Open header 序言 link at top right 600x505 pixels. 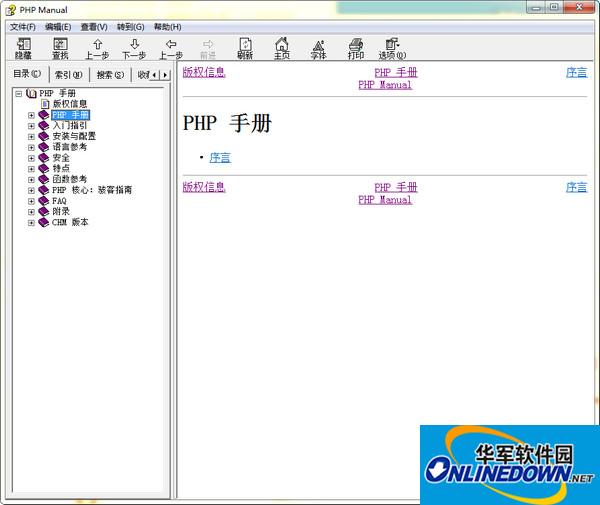click(576, 72)
